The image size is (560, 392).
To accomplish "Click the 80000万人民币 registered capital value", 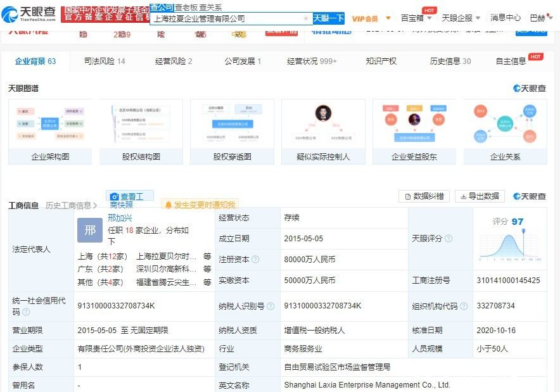I will click(x=310, y=260).
